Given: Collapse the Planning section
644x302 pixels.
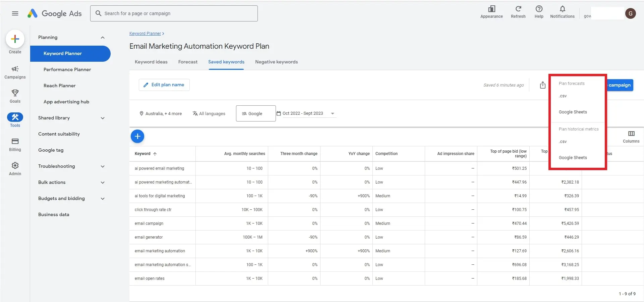Looking at the screenshot, I should [x=103, y=38].
